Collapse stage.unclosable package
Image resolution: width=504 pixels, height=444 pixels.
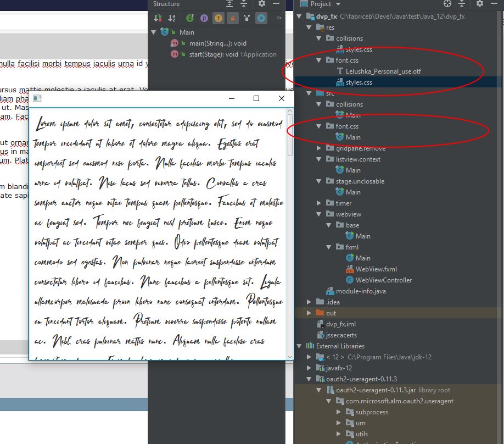click(319, 181)
